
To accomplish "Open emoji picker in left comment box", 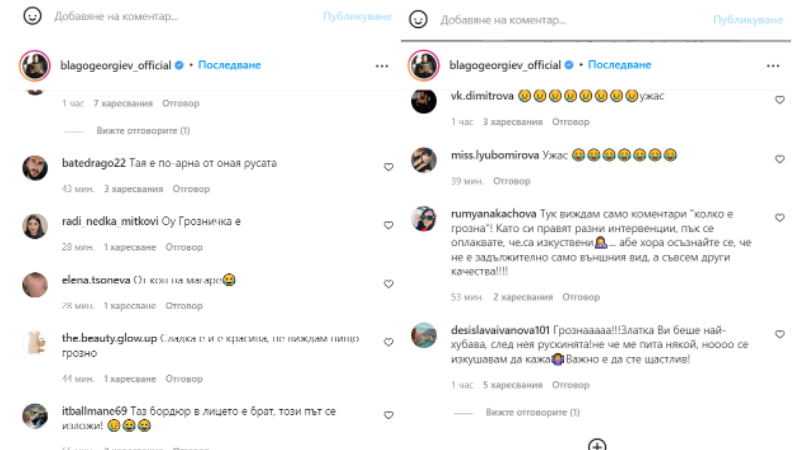I will 32,16.
